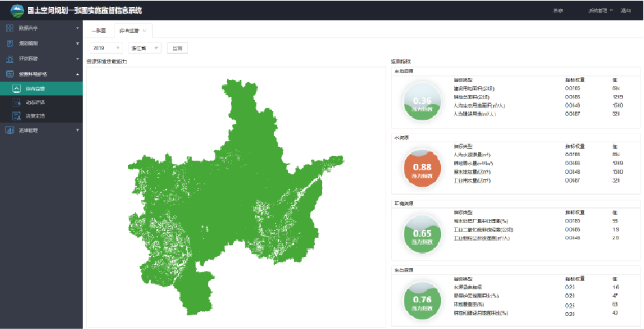Open the 浙江省 province dropdown

pos(144,49)
